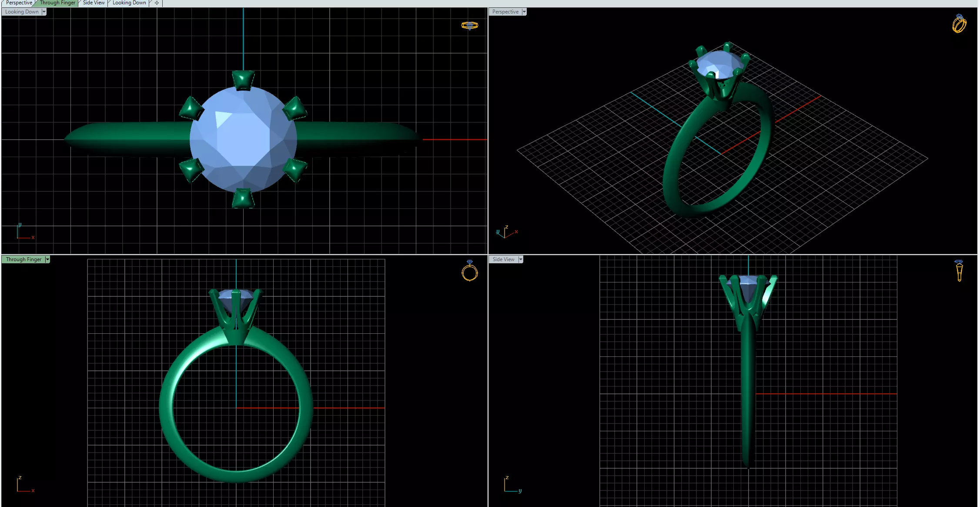Click the Looking Down viewport title label
980x507 pixels.
tap(22, 12)
